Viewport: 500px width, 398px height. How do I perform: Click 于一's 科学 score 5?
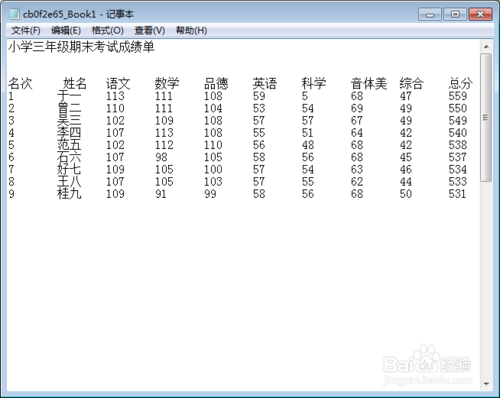[x=305, y=96]
